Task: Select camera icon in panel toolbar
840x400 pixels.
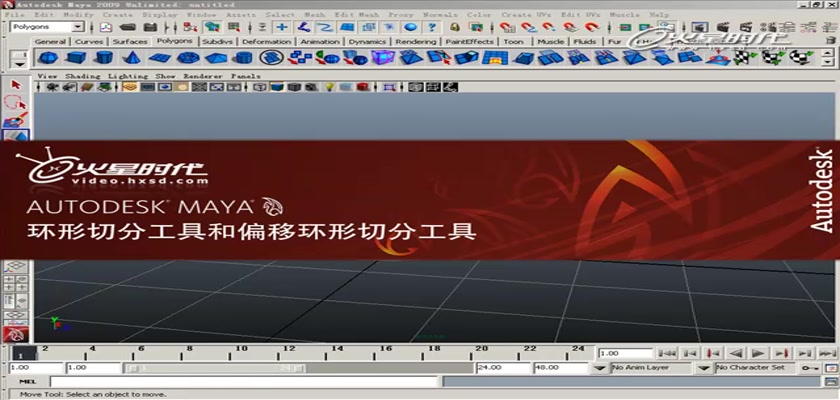Action: [x=52, y=87]
